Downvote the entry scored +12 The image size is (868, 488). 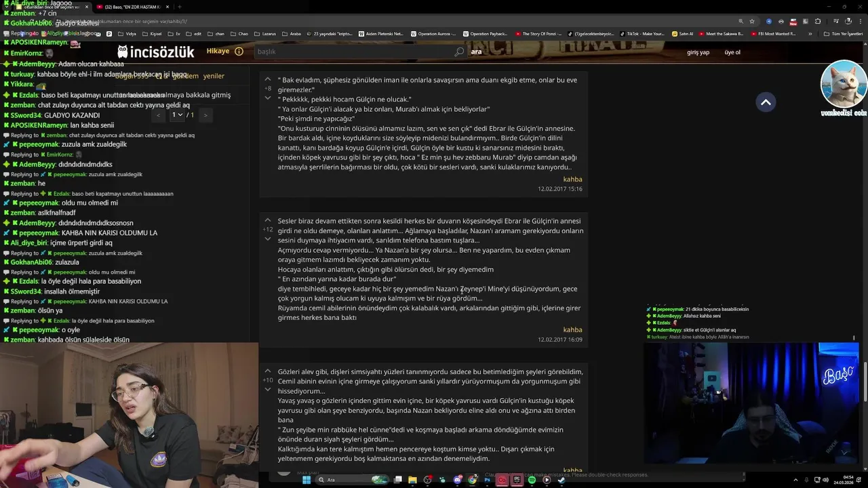click(x=268, y=239)
